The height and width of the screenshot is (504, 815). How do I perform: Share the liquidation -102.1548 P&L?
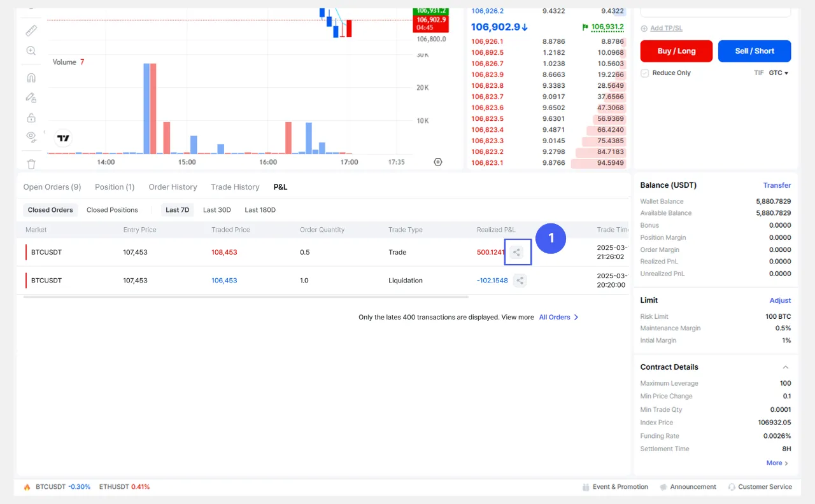[x=520, y=281]
